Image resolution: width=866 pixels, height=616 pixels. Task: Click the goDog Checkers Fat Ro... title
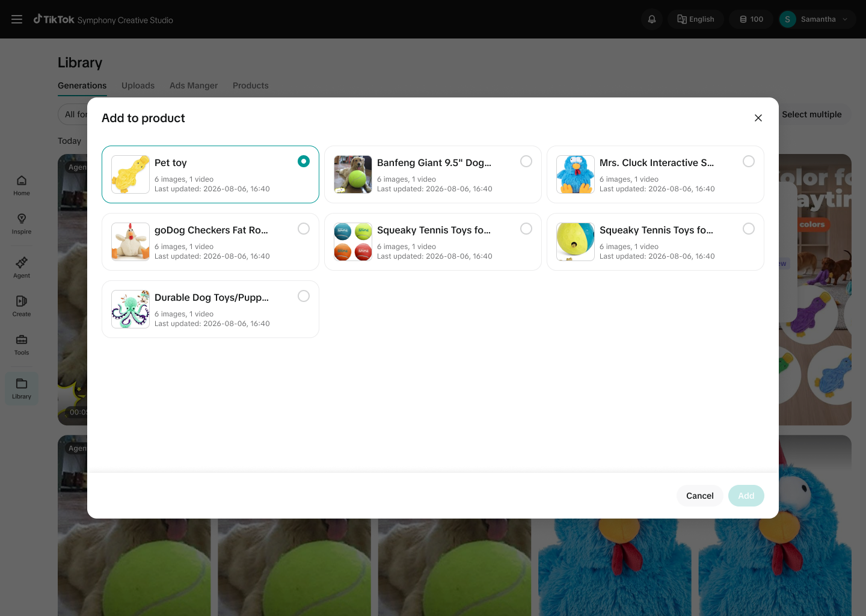[x=211, y=230]
